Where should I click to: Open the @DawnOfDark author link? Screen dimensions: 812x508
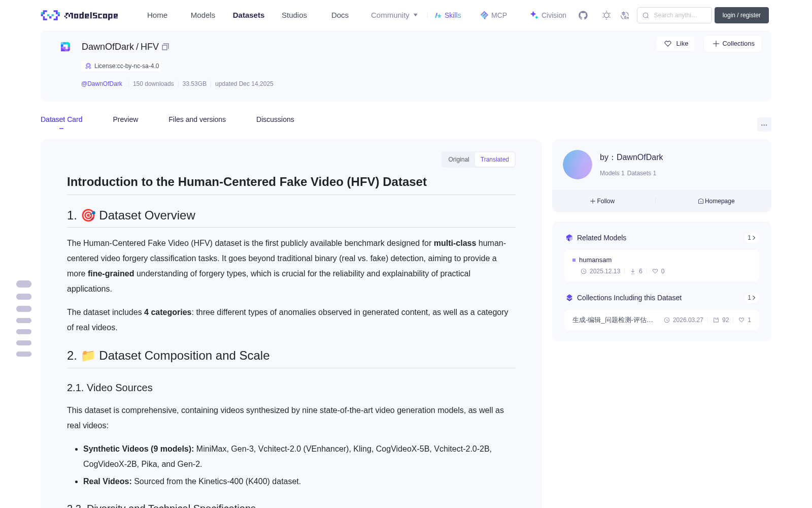(x=101, y=84)
